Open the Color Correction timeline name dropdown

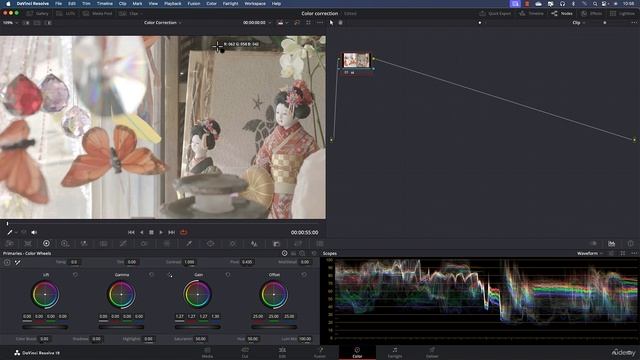pyautogui.click(x=162, y=23)
